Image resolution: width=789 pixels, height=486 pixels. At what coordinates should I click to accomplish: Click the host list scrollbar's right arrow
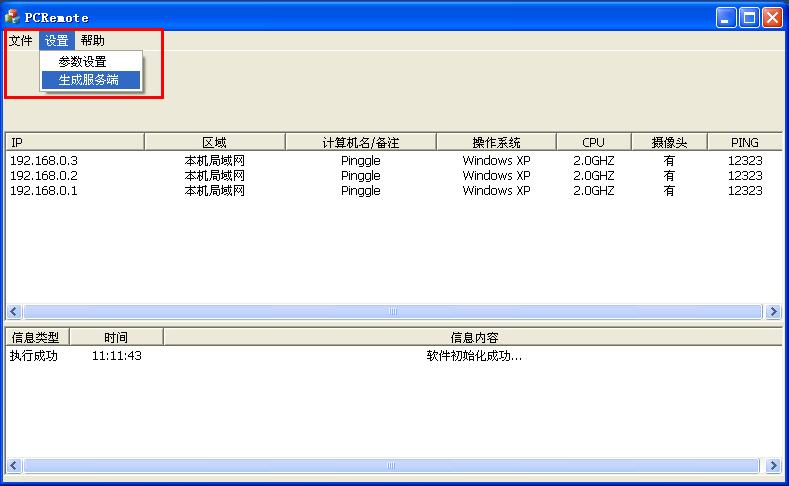(773, 311)
